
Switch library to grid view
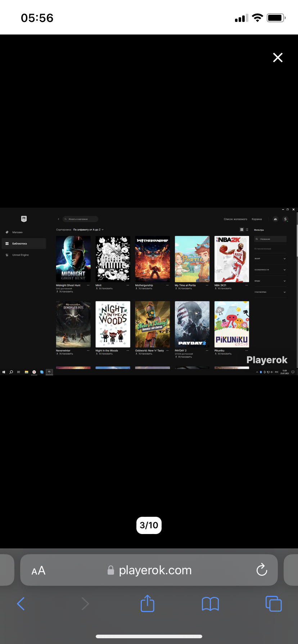tap(242, 229)
